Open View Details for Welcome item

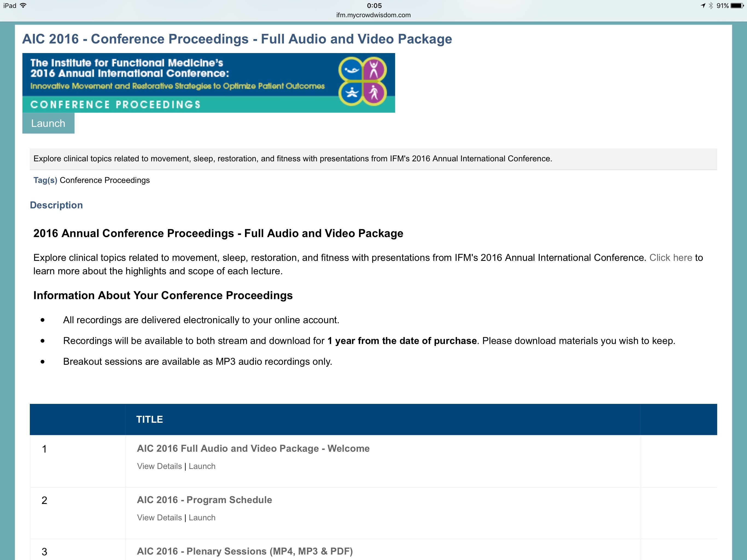(x=159, y=466)
